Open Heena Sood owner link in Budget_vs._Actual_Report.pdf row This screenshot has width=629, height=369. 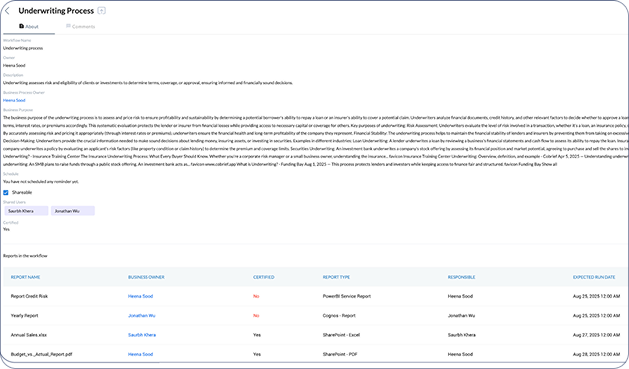(140, 354)
